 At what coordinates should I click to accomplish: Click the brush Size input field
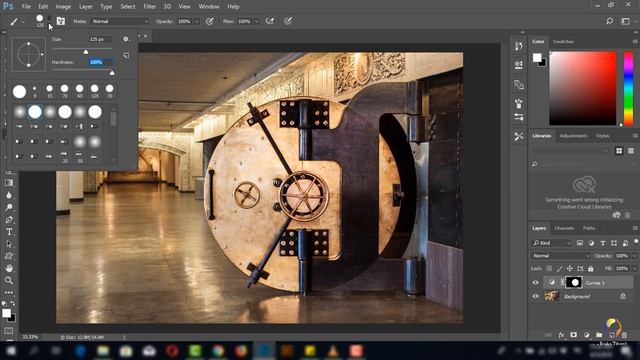click(x=101, y=39)
